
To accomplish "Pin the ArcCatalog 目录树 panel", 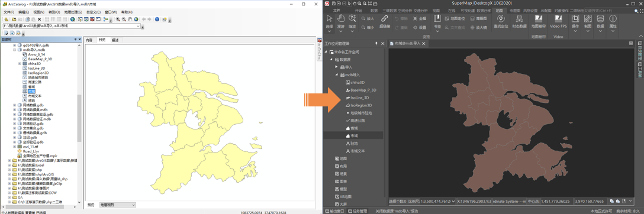I will [75, 39].
